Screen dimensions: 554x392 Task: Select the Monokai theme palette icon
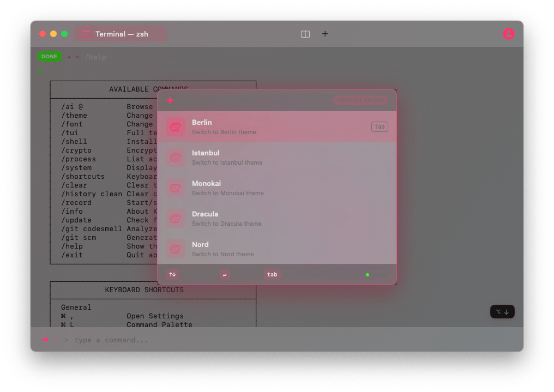175,188
